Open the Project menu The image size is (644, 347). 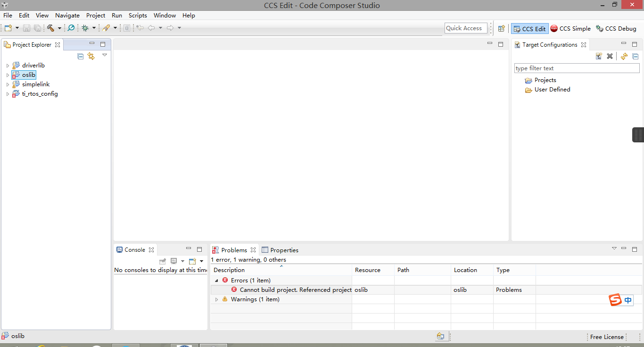coord(96,16)
